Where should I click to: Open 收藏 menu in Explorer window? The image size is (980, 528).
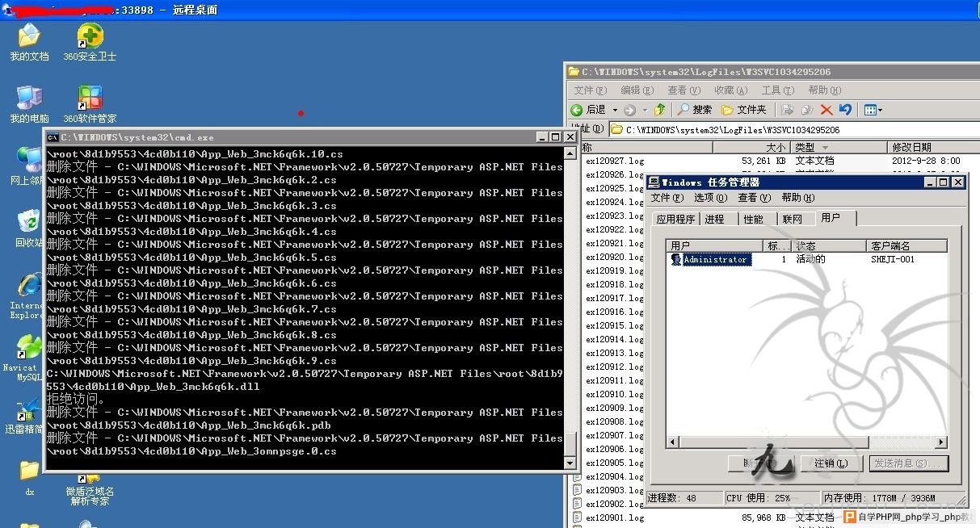coord(730,90)
